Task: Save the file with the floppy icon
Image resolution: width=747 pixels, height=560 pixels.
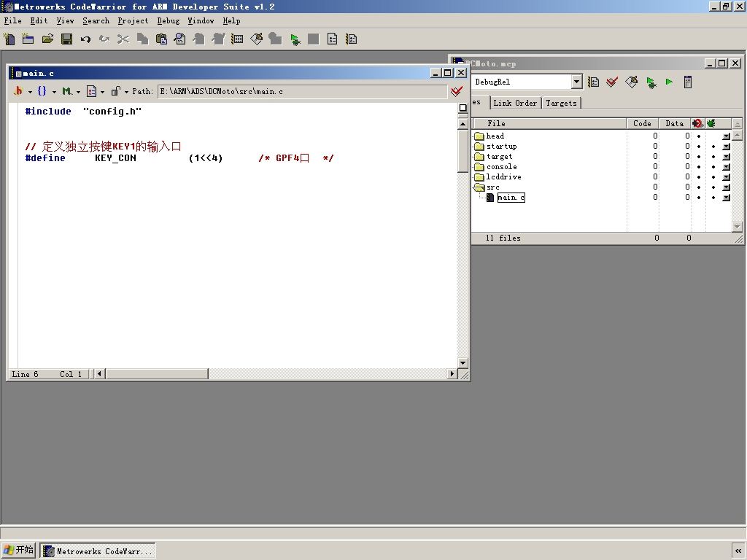Action: (66, 39)
